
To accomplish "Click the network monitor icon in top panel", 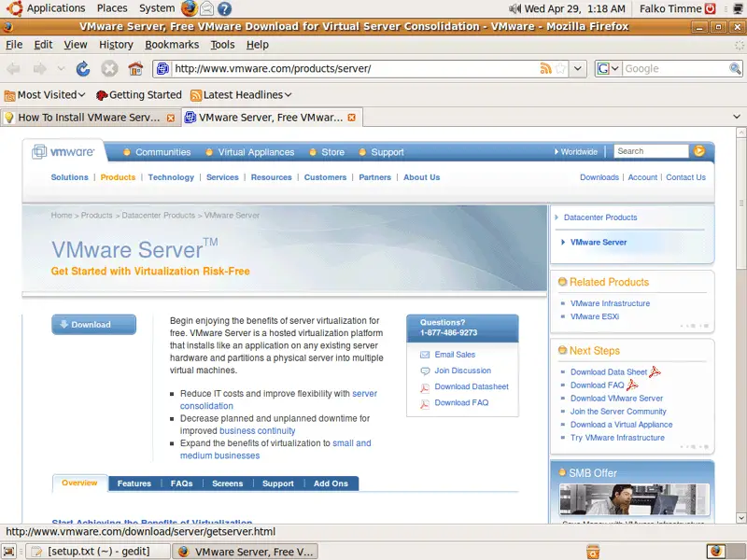I will [x=739, y=8].
